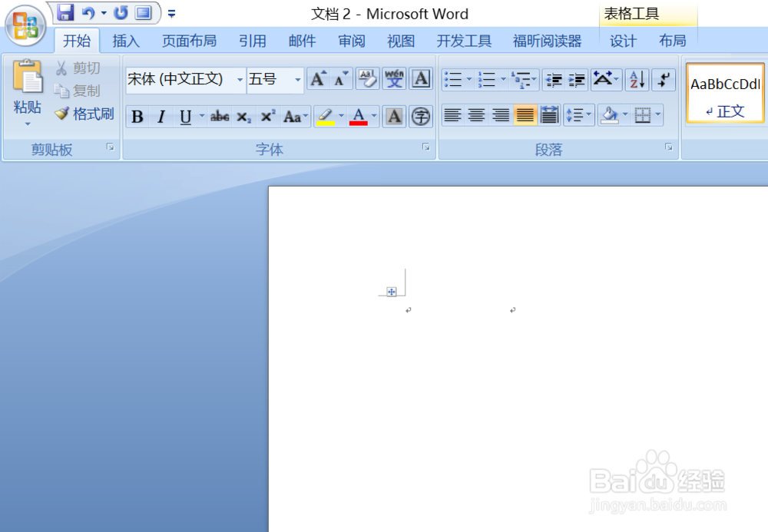This screenshot has height=532, width=768.
Task: Open the Change Case (Aa) menu
Action: pyautogui.click(x=296, y=117)
